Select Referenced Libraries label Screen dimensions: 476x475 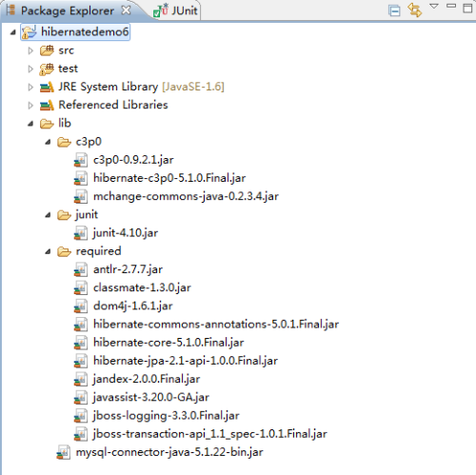[x=113, y=105]
